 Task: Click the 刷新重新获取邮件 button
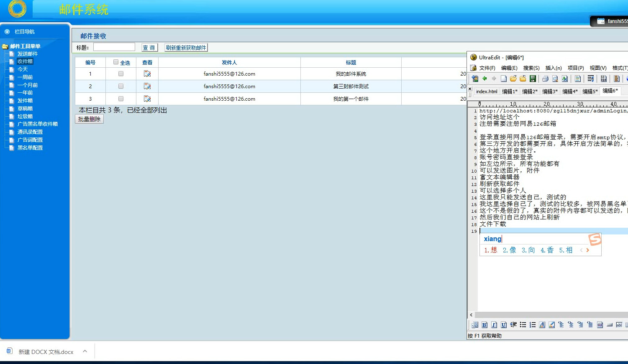(186, 48)
